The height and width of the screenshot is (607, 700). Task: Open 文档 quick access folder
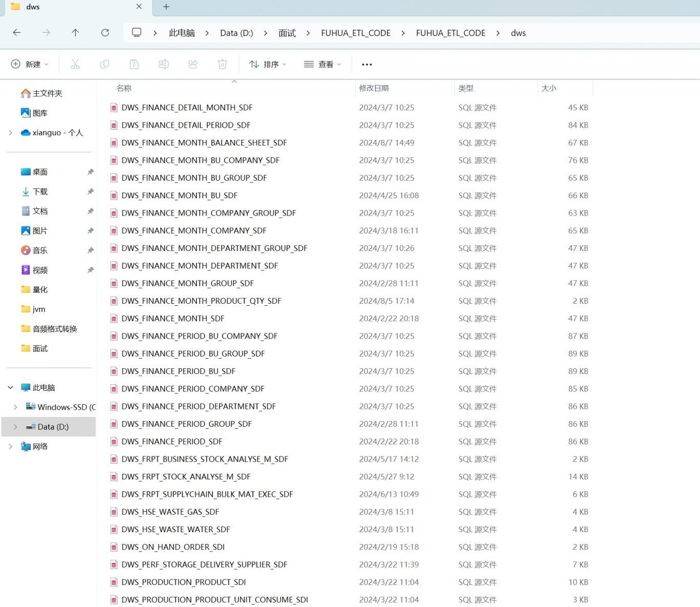click(34, 211)
